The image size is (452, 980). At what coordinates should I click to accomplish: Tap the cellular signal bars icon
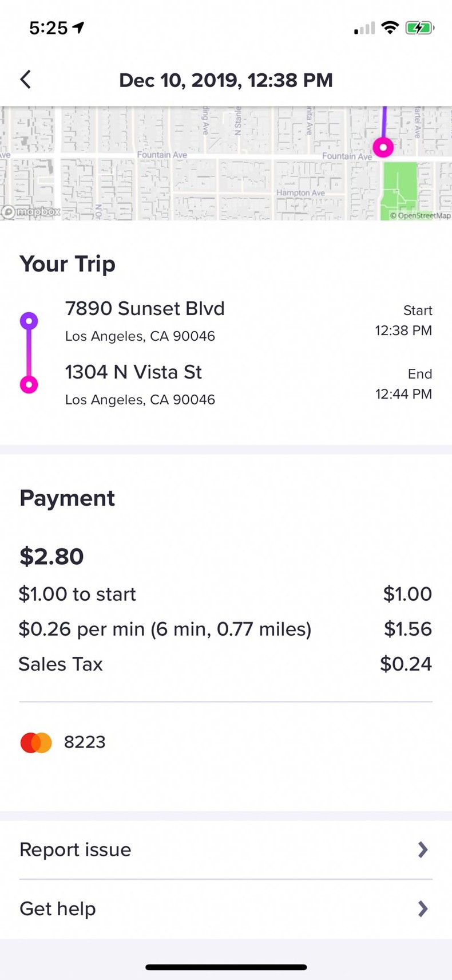[364, 28]
